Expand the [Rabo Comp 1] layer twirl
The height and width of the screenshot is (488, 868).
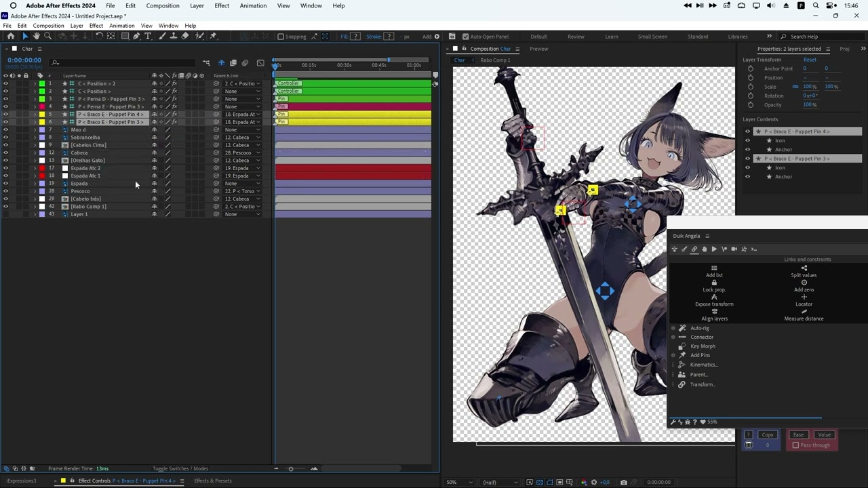pos(35,207)
